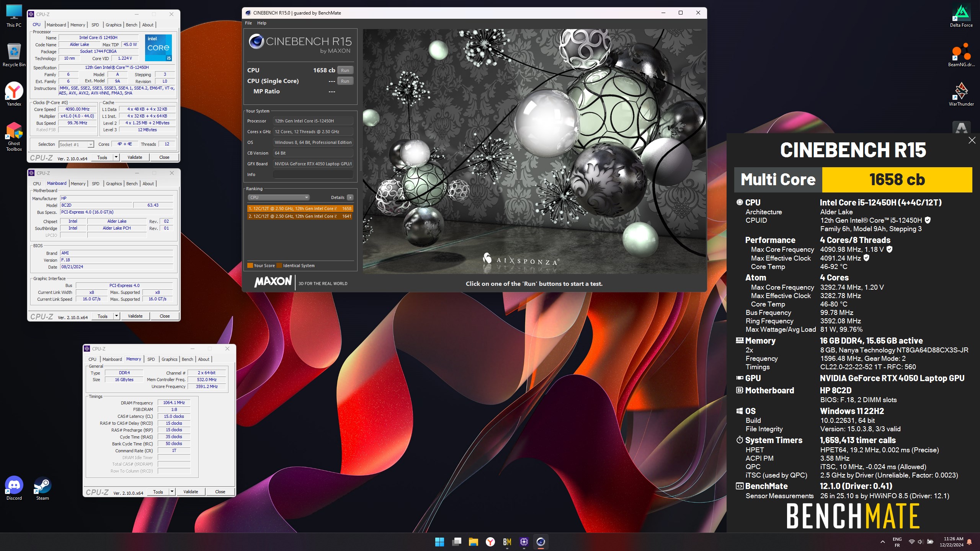The height and width of the screenshot is (551, 980).
Task: Click the taskbar clock showing 11:26 AM
Action: (x=954, y=542)
